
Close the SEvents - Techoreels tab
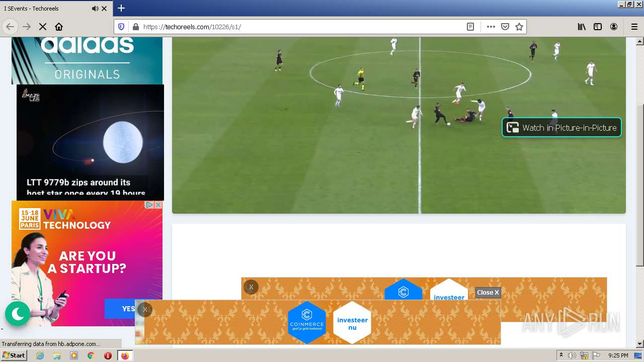[x=104, y=9]
